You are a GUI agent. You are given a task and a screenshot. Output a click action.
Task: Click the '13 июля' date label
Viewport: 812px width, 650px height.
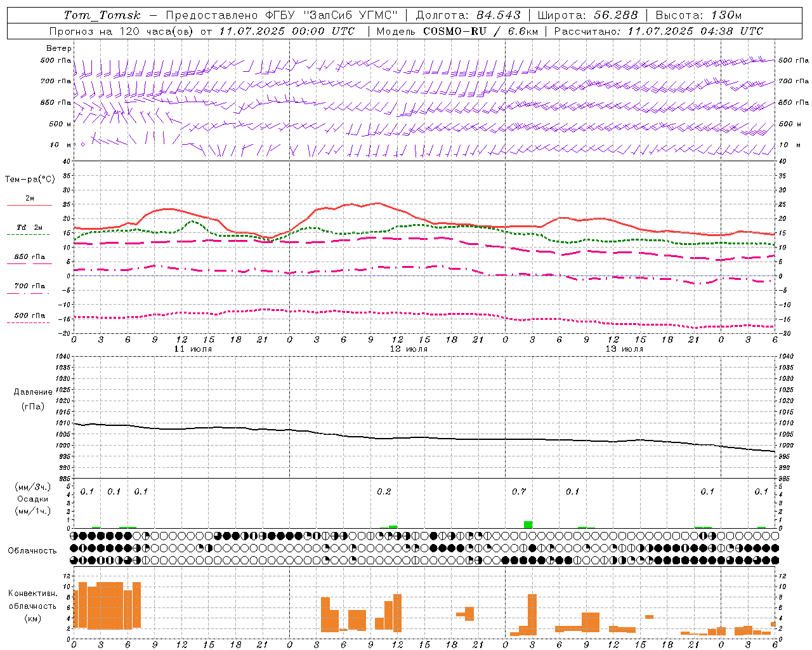pos(624,349)
